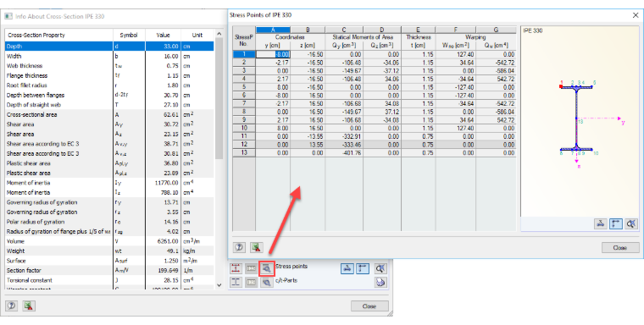
Task: Click Symbol column header in Info window
Action: coord(129,35)
